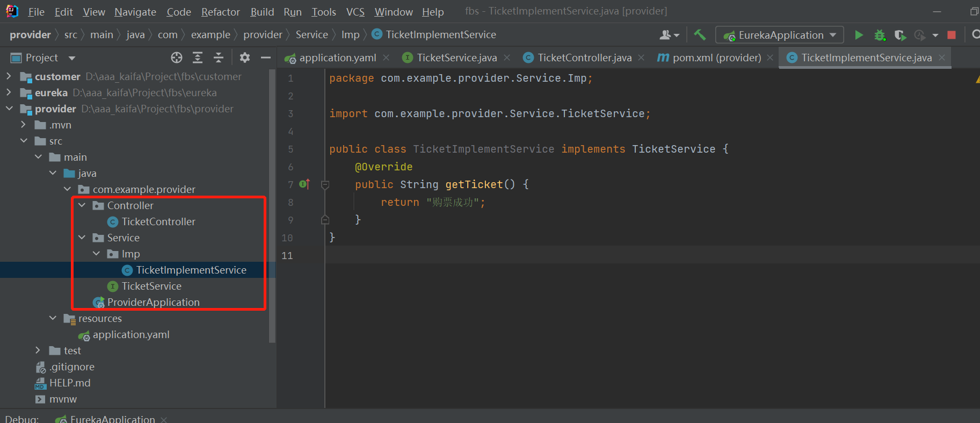Start debugging with the bug icon
Image resolution: width=980 pixels, height=423 pixels.
880,35
